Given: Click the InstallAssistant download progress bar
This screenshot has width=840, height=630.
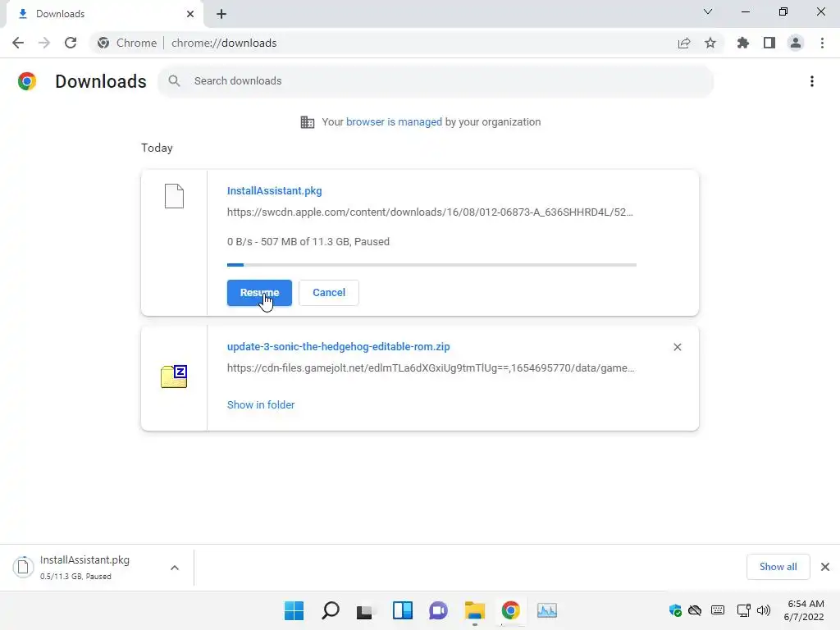Looking at the screenshot, I should pos(431,265).
